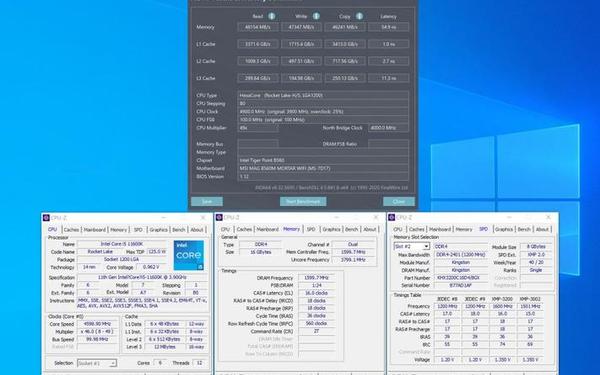Click the info icon beside Copy header
The image size is (600, 375).
pos(359,16)
